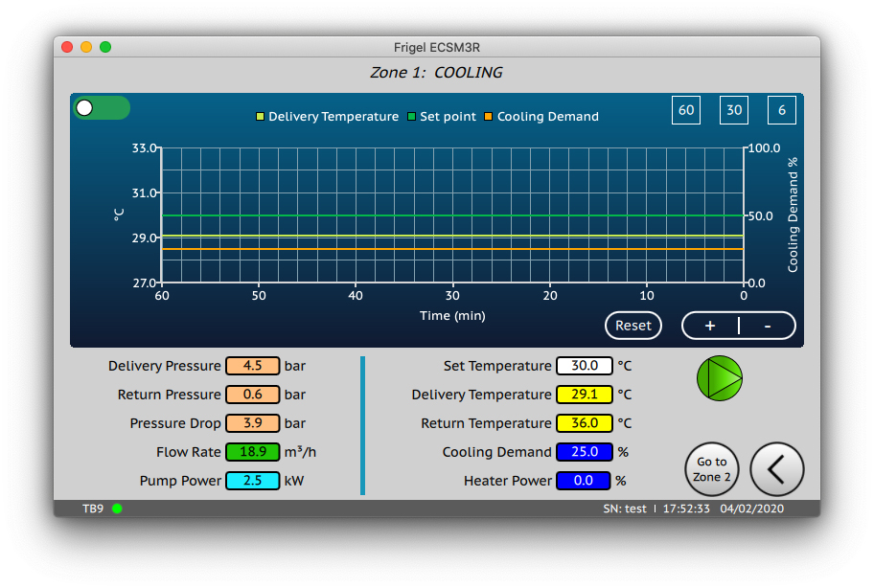
Task: Set chart range to 6 minutes
Action: point(781,110)
